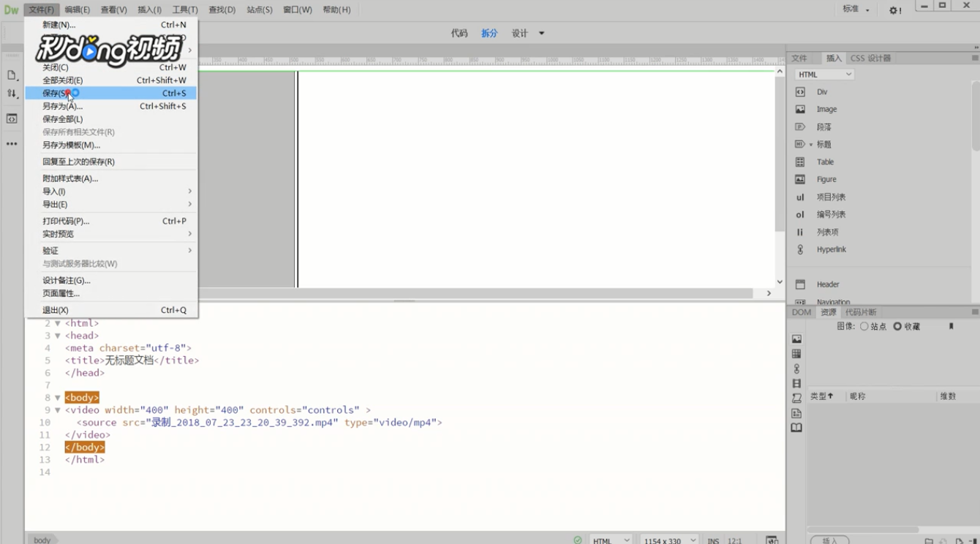Open the Library book icon in Assets panel

coord(796,428)
